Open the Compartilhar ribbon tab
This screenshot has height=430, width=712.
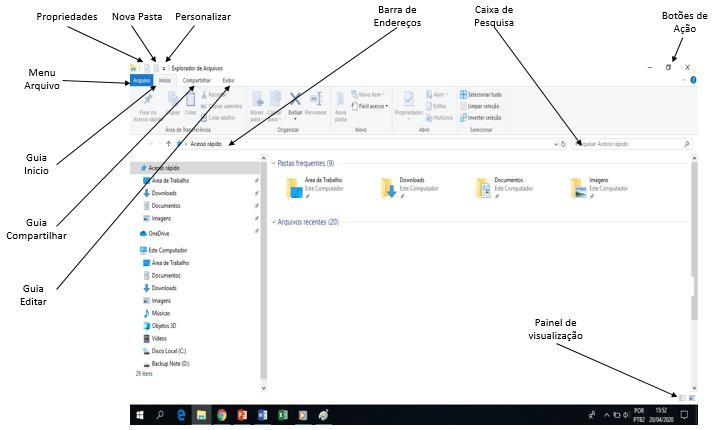point(197,80)
